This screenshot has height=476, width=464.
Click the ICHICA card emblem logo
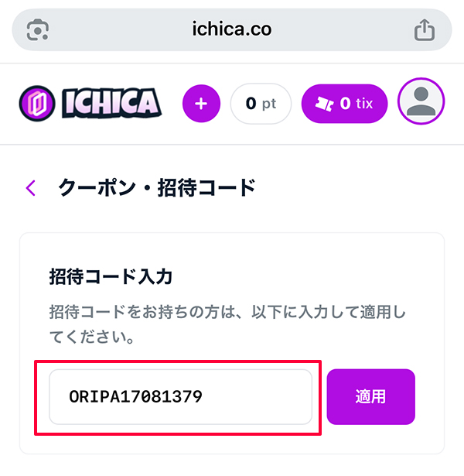pyautogui.click(x=37, y=104)
